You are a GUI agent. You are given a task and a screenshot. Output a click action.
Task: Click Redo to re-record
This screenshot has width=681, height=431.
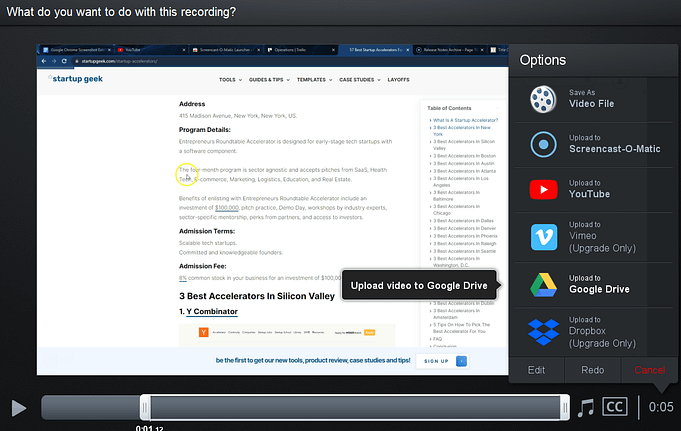(x=592, y=370)
